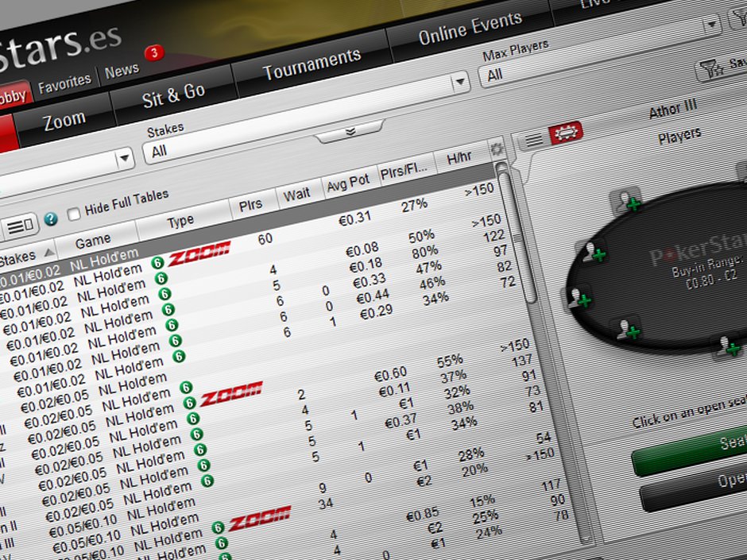Click the ZOOM logo in the €0.05/€0.10 rows
Viewport: 747px width, 560px height.
click(x=260, y=518)
